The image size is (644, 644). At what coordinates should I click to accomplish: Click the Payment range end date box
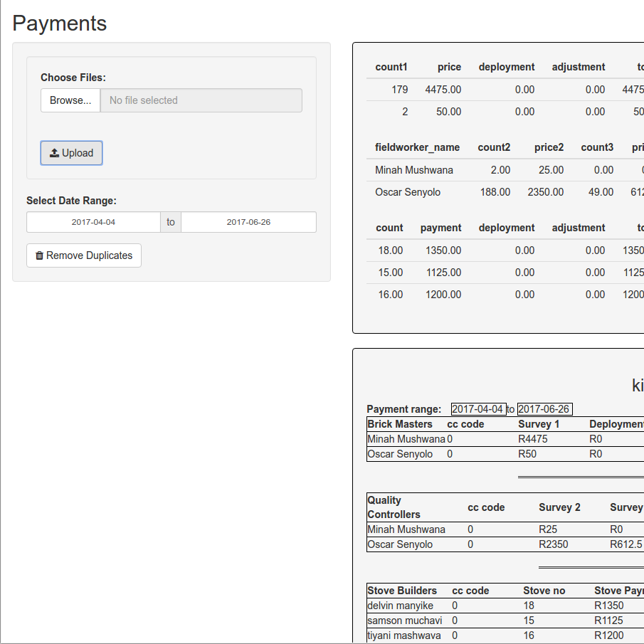544,409
